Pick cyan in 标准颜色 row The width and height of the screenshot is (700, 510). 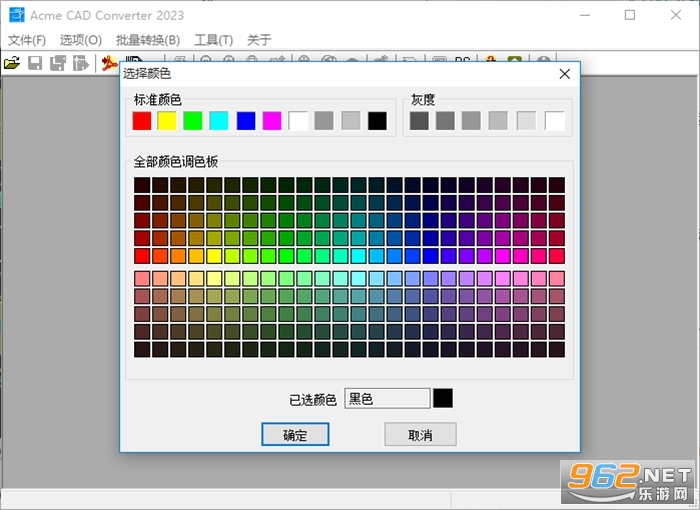[x=219, y=121]
